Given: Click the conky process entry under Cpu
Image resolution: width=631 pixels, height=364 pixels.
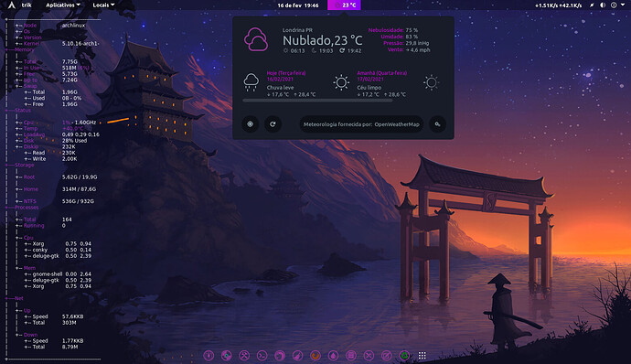Looking at the screenshot, I should point(58,250).
